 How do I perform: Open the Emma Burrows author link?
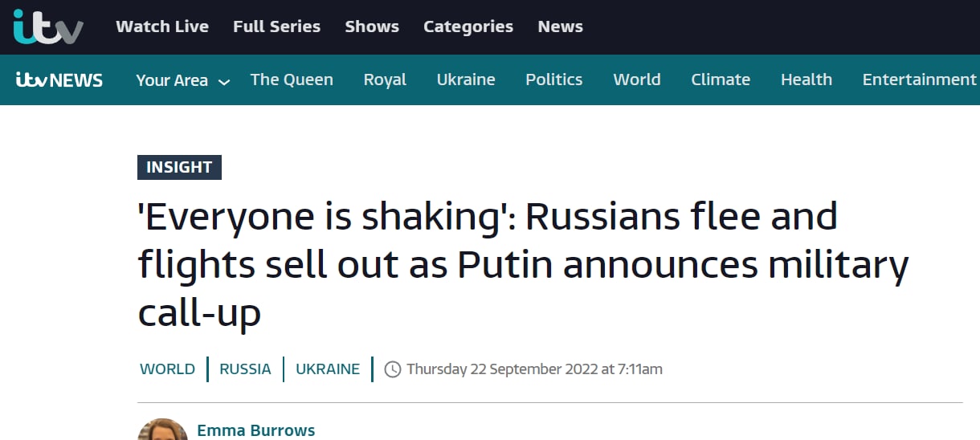pyautogui.click(x=256, y=430)
